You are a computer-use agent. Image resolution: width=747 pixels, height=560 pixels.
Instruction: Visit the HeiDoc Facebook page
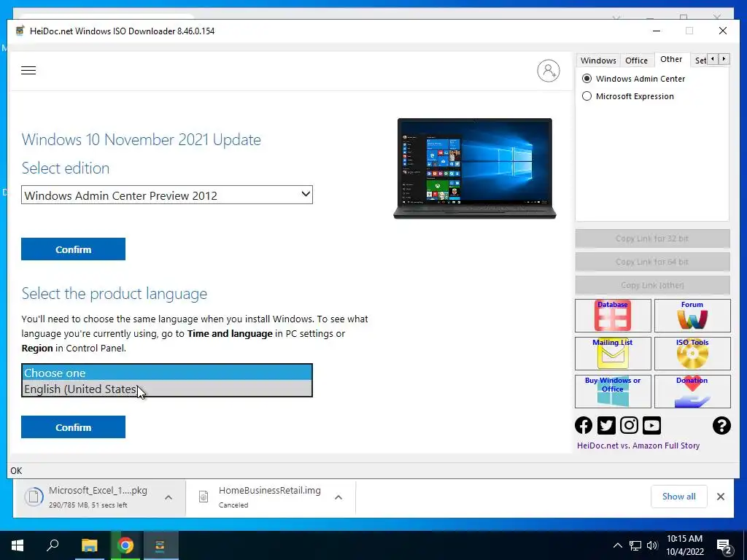click(x=584, y=425)
